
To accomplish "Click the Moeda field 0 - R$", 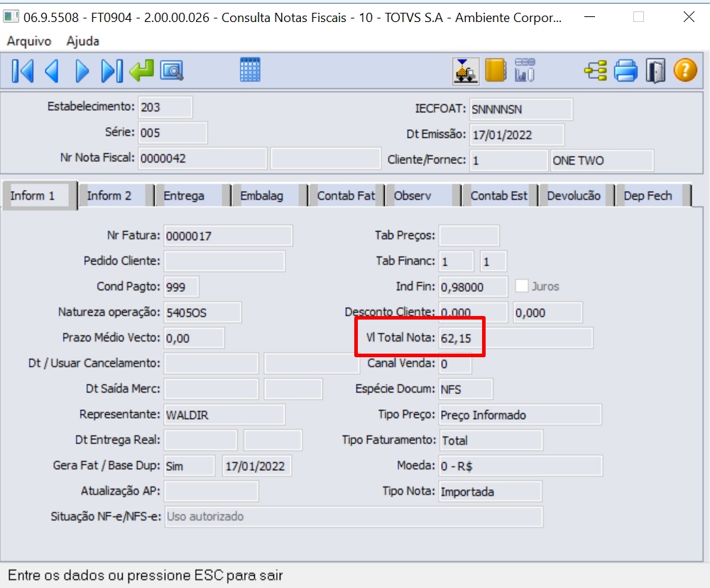I will (x=520, y=466).
